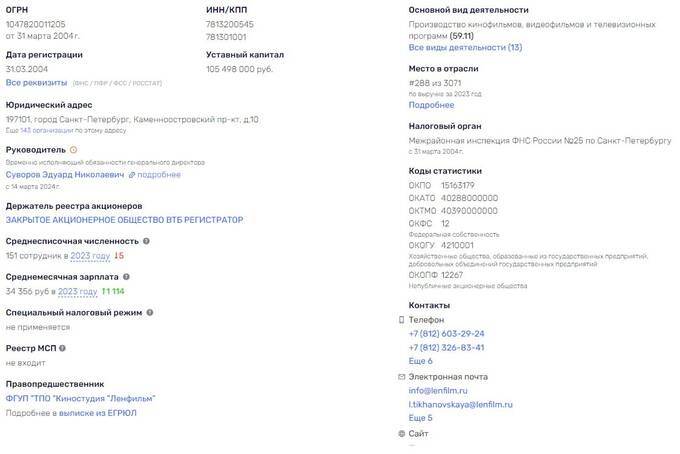Click help icon next to Среднемесячная зарплата
Image resolution: width=680 pixels, height=454 pixels.
pos(134,277)
